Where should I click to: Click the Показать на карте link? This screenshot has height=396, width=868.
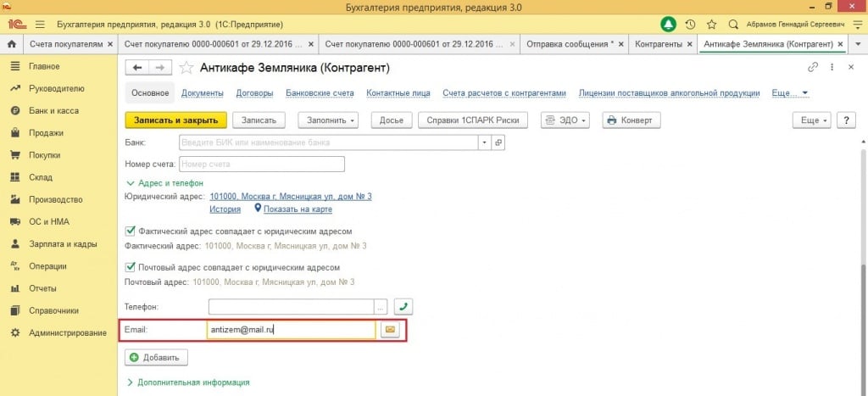[297, 209]
